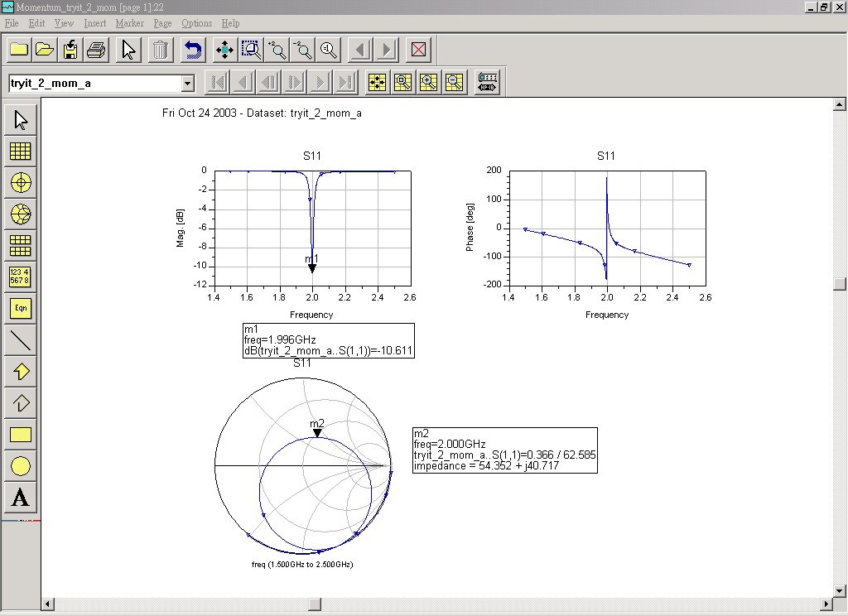This screenshot has width=848, height=616.
Task: Go to the next page arrow
Action: [386, 50]
